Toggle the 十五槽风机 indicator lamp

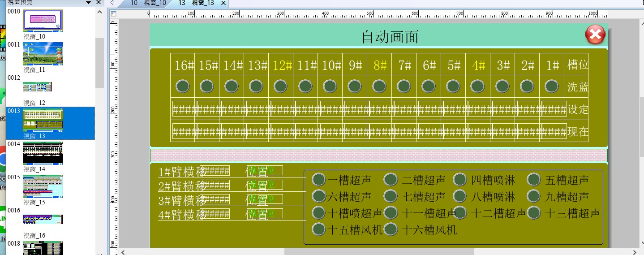tap(318, 229)
